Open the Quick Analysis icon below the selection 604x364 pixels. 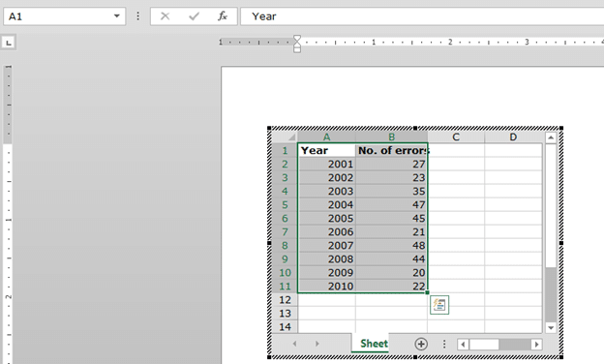pos(439,305)
